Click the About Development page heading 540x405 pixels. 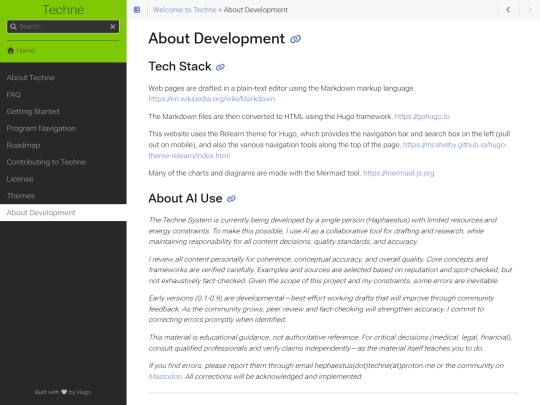tap(217, 39)
